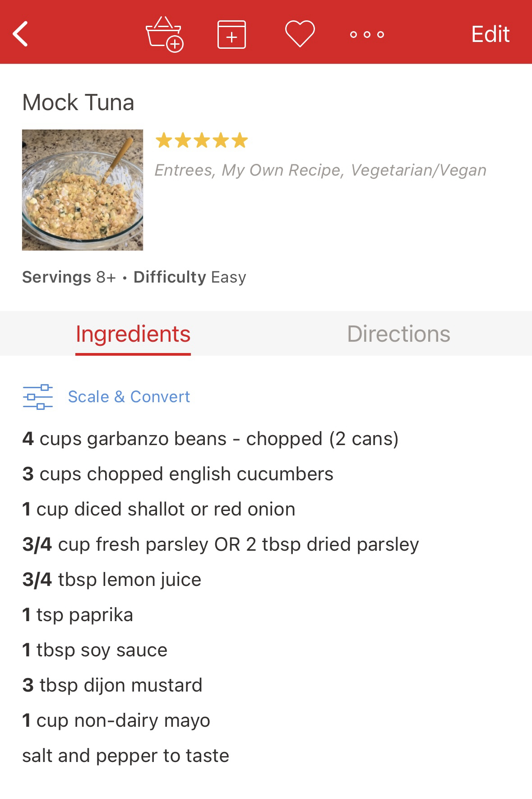
Task: Mark english cucumbers ingredient as used
Action: [x=178, y=474]
